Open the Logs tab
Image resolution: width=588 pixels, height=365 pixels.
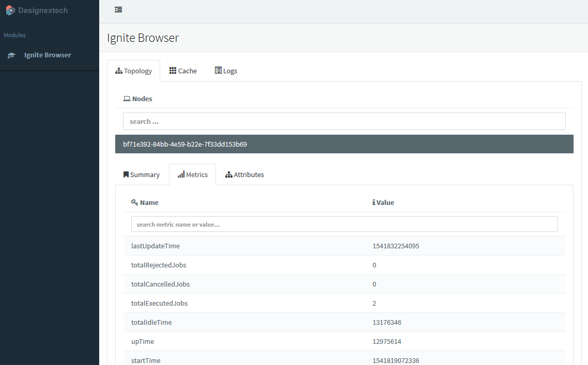pyautogui.click(x=226, y=71)
